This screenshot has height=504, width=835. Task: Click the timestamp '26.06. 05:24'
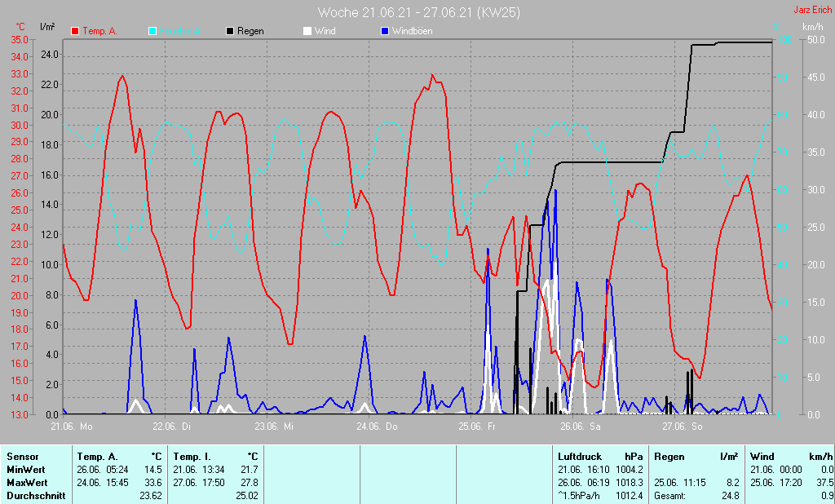(x=102, y=470)
